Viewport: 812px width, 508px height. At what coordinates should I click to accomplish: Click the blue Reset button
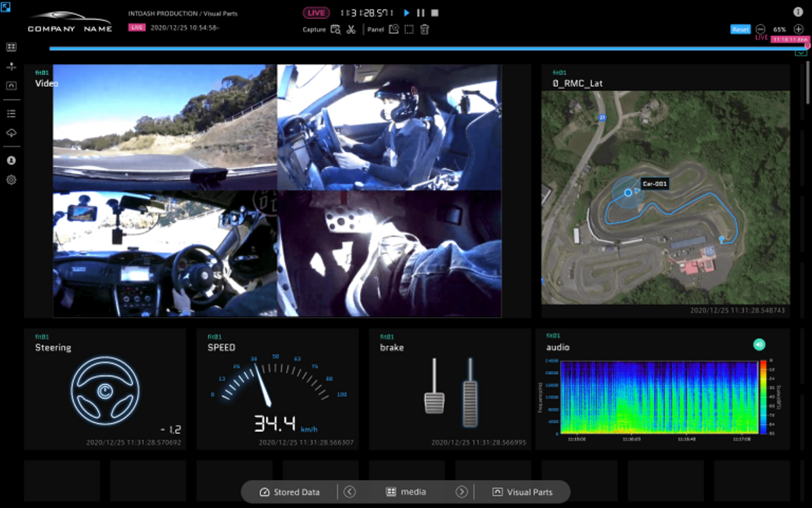coord(740,29)
